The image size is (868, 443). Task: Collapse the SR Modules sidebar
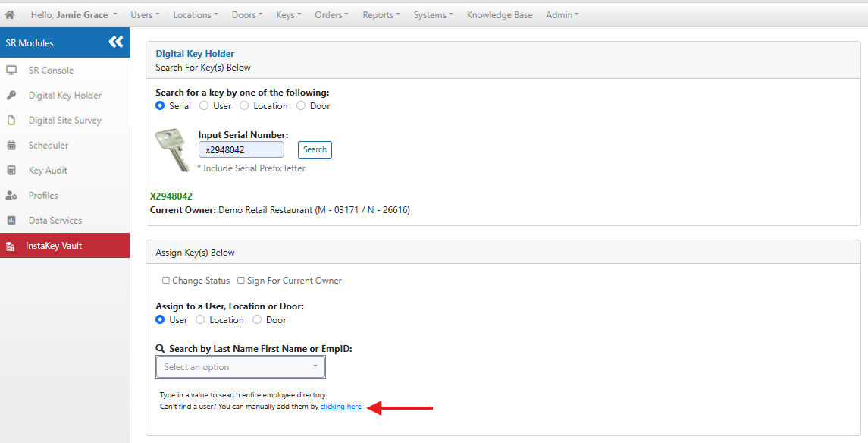[116, 42]
